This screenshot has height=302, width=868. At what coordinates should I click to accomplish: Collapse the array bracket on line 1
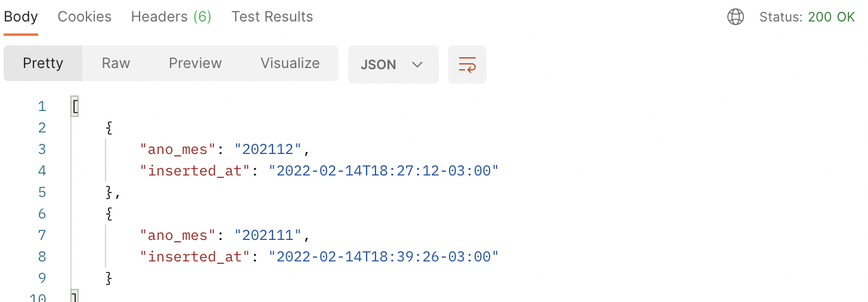(75, 106)
